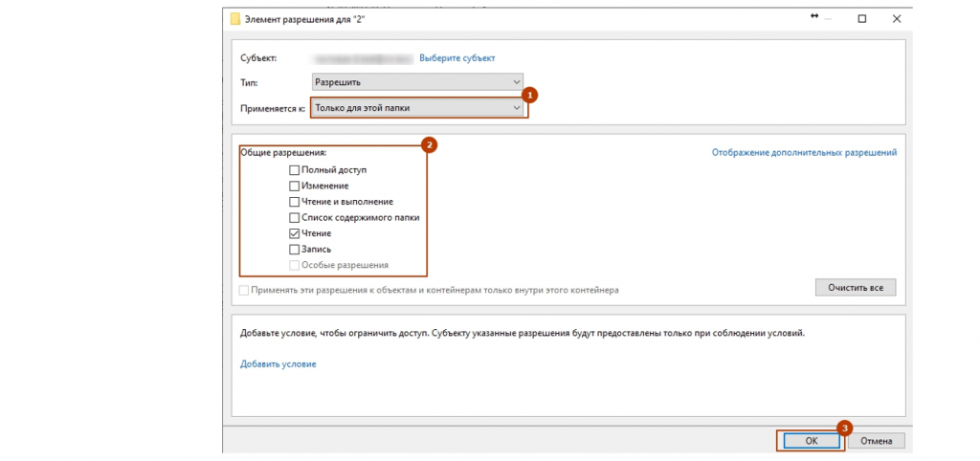Screen dimensions: 980x461
Task: Open the "Выберите субъект" link
Action: [457, 58]
